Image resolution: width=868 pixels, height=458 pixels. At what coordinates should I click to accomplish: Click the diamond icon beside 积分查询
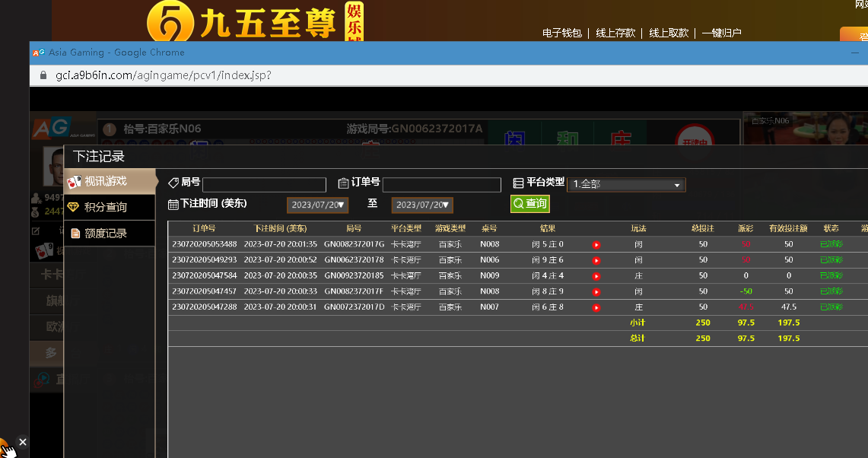pyautogui.click(x=73, y=207)
